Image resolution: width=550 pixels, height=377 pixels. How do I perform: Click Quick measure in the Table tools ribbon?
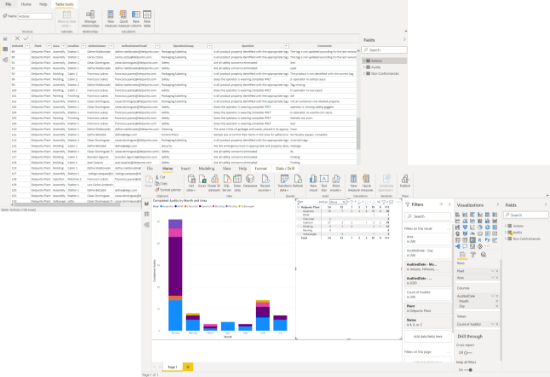[123, 18]
